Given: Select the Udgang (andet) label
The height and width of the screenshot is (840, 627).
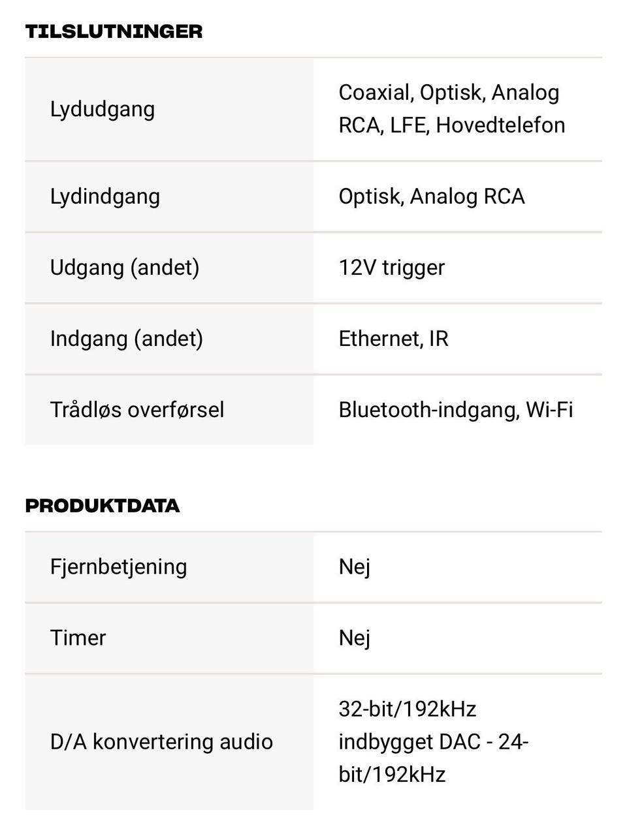Looking at the screenshot, I should point(125,268).
